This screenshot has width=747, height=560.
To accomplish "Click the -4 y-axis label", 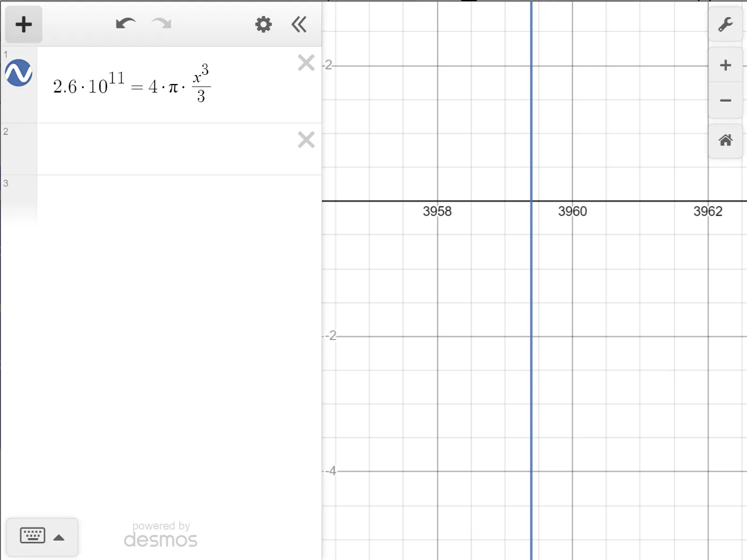I will (332, 471).
